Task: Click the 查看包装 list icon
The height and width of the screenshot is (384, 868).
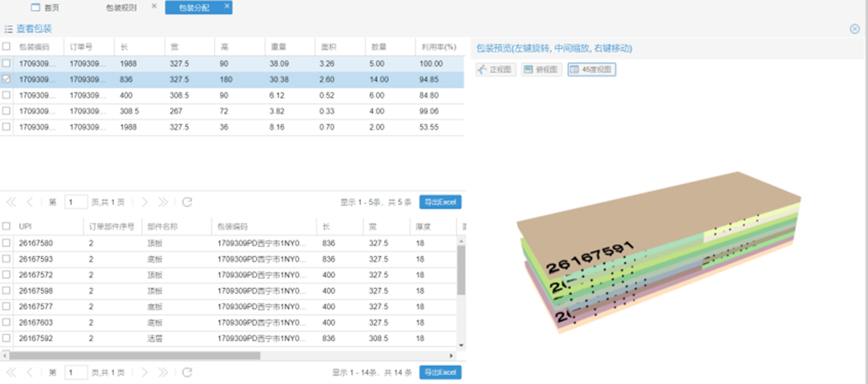Action: click(9, 29)
